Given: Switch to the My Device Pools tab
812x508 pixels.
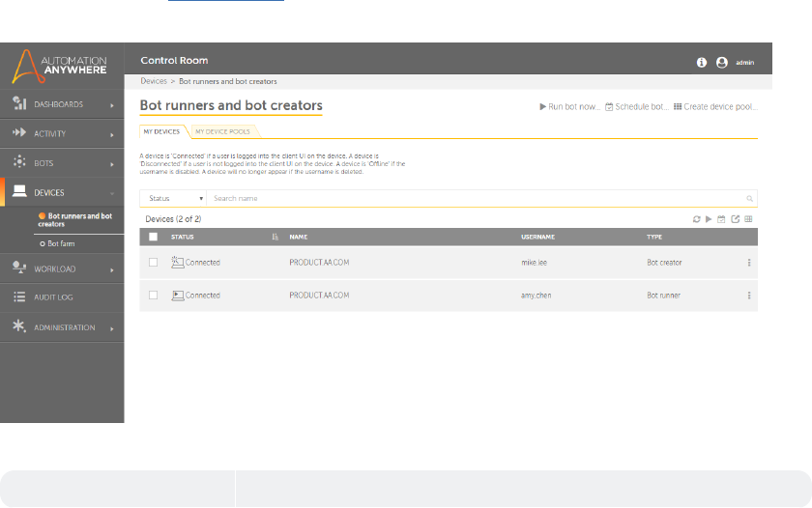Looking at the screenshot, I should click(222, 132).
